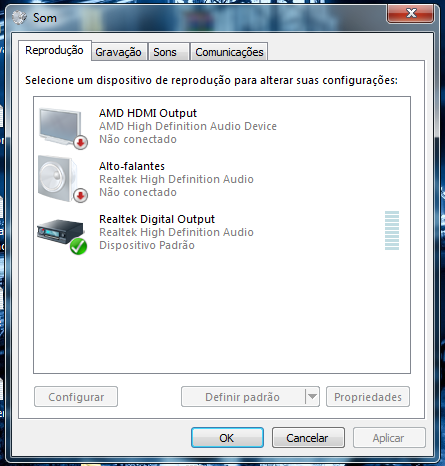Screen dimensions: 445x466
Task: Click the Cancelar button
Action: 308,438
